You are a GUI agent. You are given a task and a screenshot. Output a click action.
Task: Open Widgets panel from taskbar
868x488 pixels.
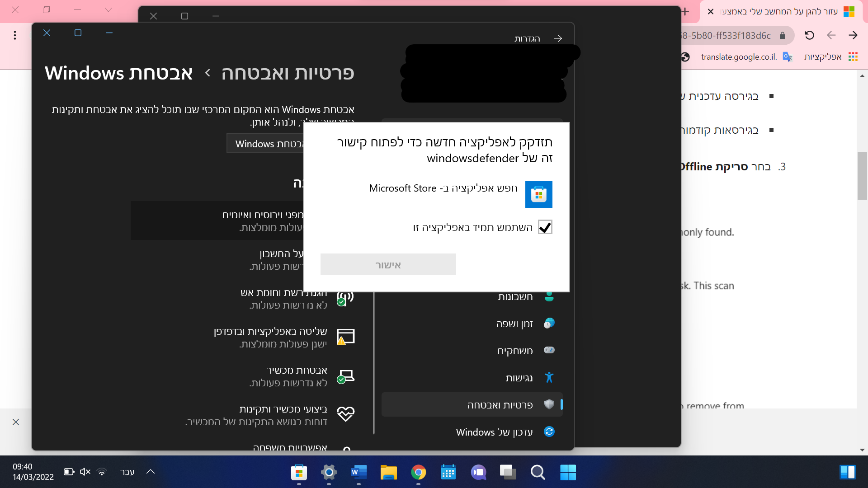[x=848, y=472]
